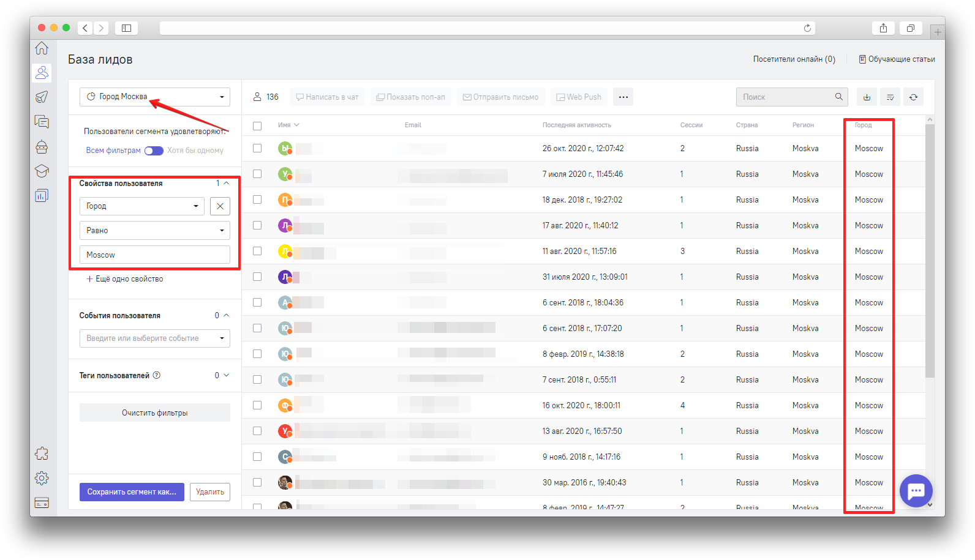This screenshot has width=975, height=560.
Task: Click the Сессии column header
Action: pos(691,125)
